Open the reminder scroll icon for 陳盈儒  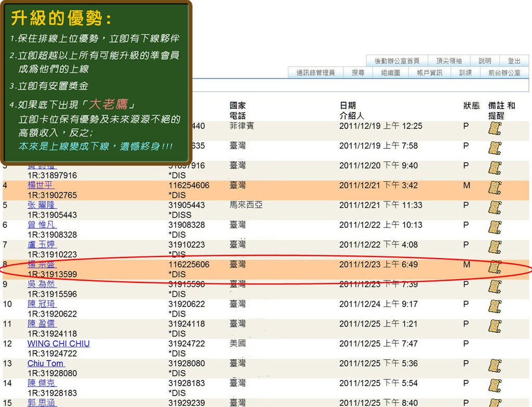coord(495,327)
